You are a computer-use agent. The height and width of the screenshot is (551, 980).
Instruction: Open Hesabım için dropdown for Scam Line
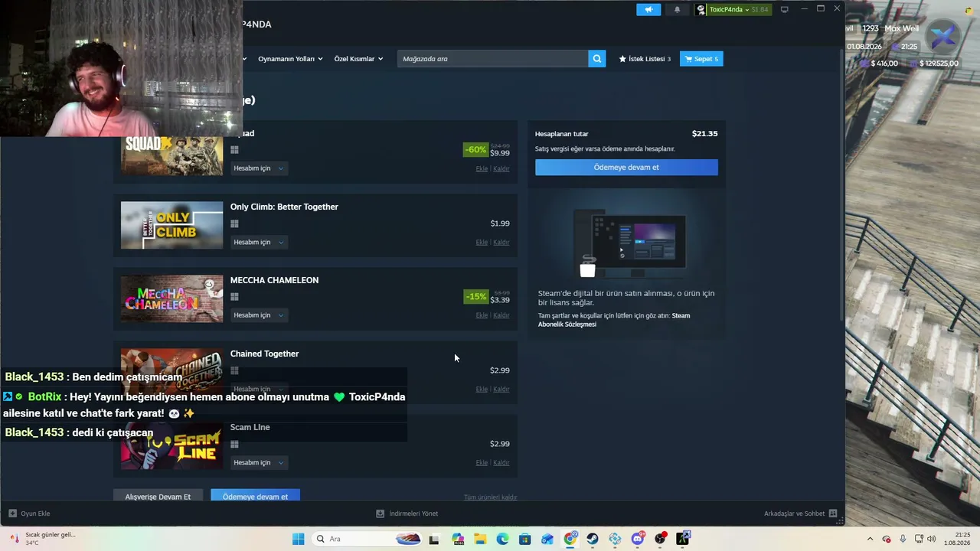click(x=259, y=462)
